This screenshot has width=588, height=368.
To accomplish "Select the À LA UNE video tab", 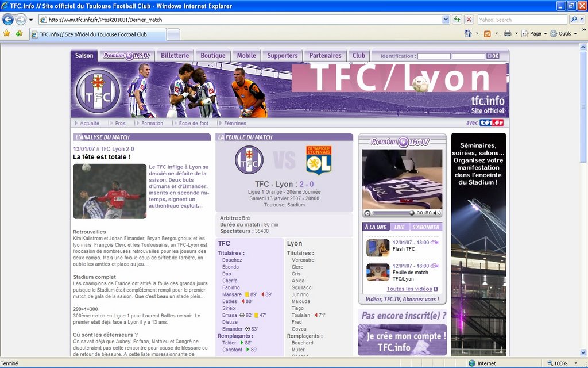I will (x=376, y=227).
